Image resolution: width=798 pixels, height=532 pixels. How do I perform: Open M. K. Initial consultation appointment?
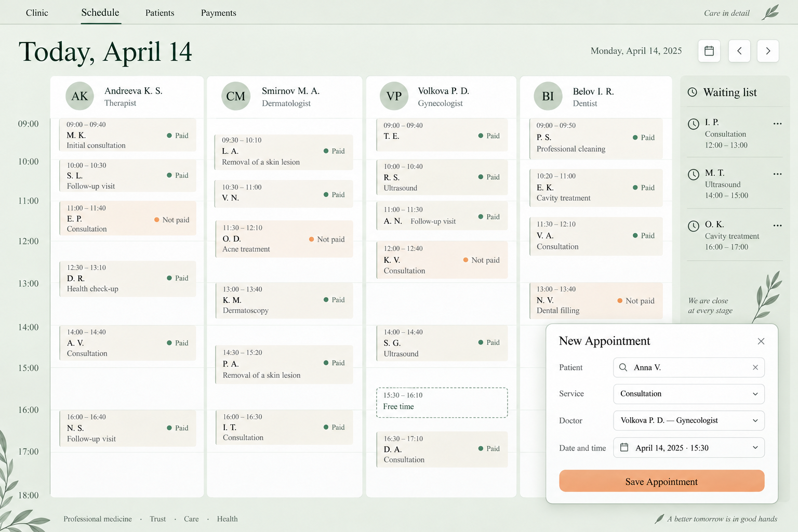(x=128, y=135)
